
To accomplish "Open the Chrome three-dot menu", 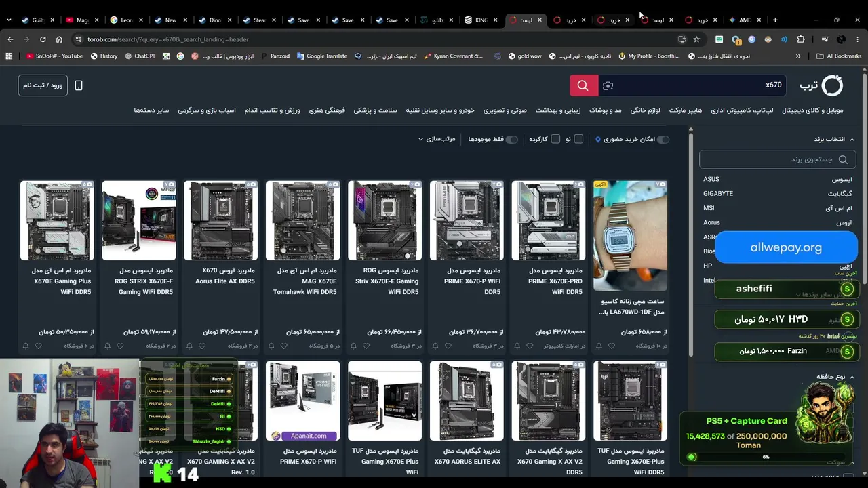I will click(x=858, y=39).
